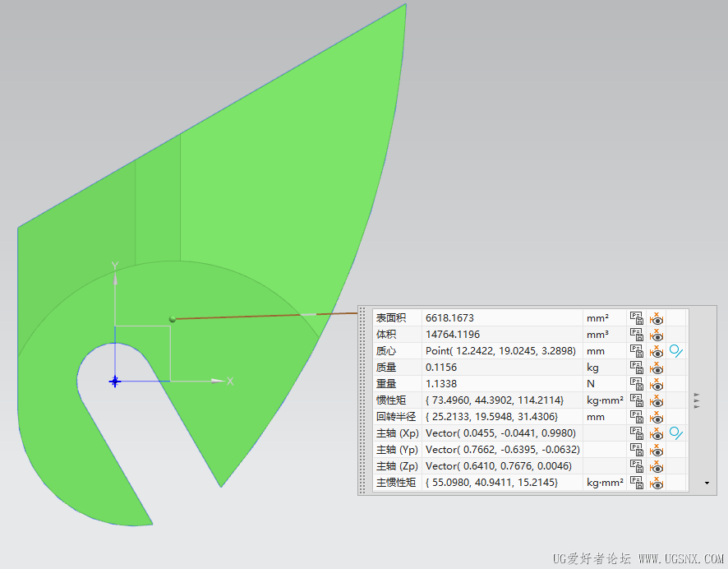Screen dimensions: 728x569
Task: Click the save-to-expression icon in 质心 row
Action: 636,351
